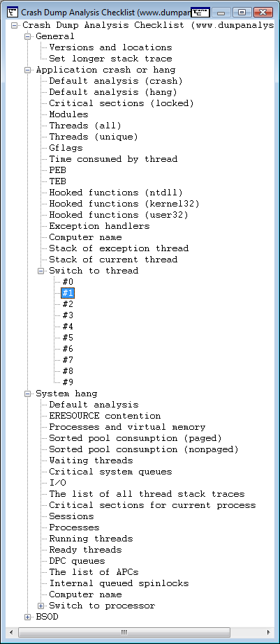The width and height of the screenshot is (280, 644).
Task: Select Internal queued spinlocks item
Action: coord(119,583)
